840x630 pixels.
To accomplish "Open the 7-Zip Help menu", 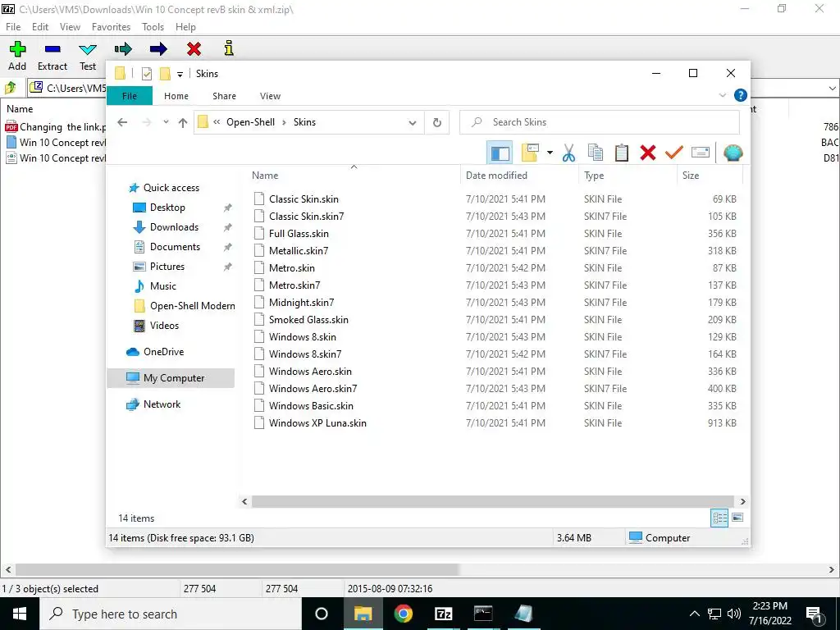I will tap(185, 27).
